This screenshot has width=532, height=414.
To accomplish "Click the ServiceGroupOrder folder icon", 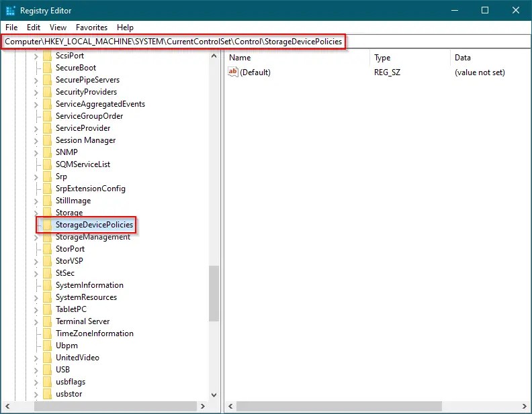I will pyautogui.click(x=48, y=116).
